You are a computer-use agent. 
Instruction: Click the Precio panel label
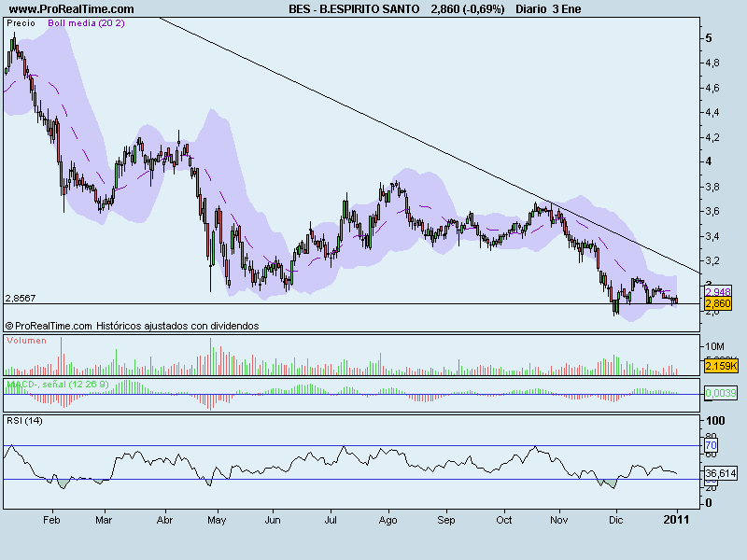[x=21, y=22]
